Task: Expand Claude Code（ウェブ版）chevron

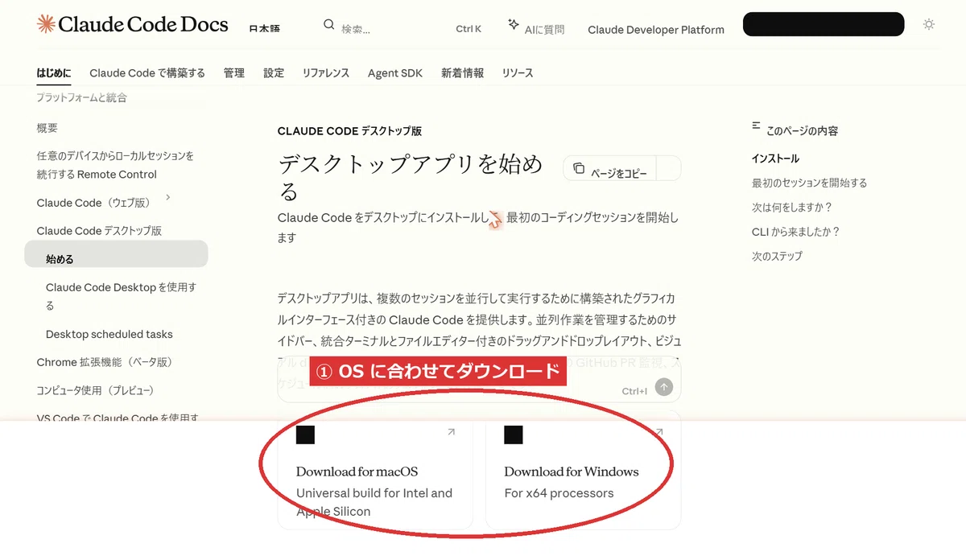Action: (168, 197)
